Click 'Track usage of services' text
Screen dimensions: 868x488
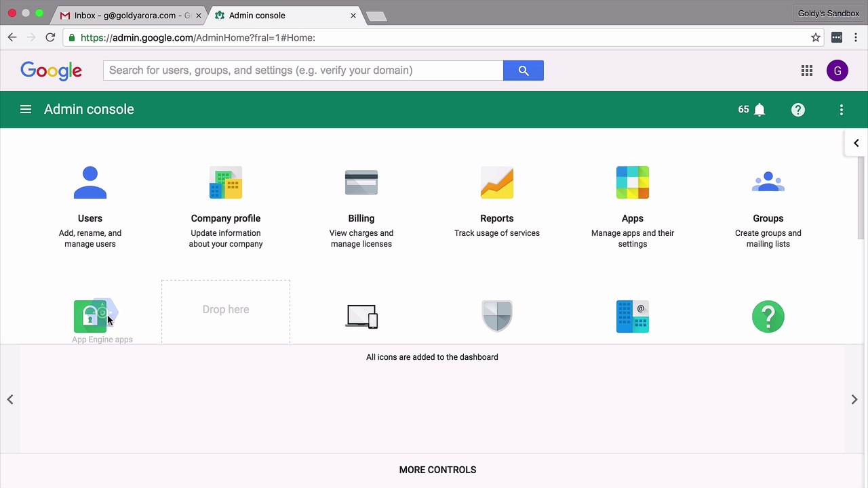[497, 233]
